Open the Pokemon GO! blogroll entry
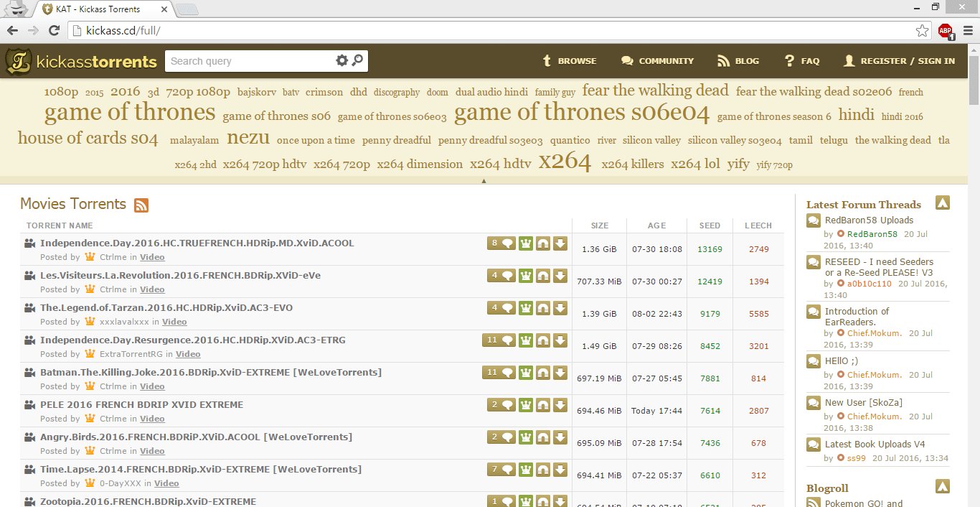 (864, 503)
